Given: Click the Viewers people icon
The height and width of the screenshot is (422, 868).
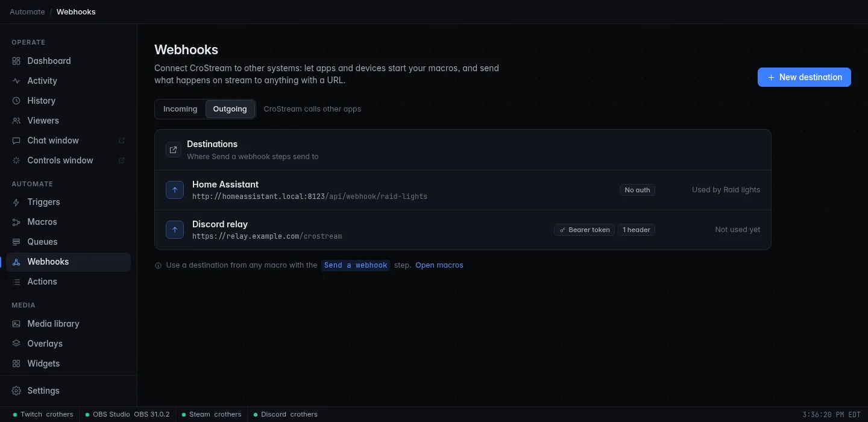Looking at the screenshot, I should (16, 121).
